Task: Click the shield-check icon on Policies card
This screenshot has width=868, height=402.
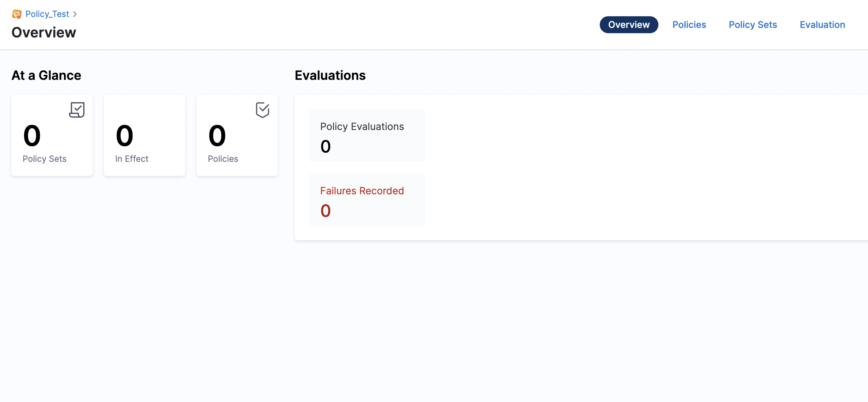Action: pyautogui.click(x=262, y=110)
